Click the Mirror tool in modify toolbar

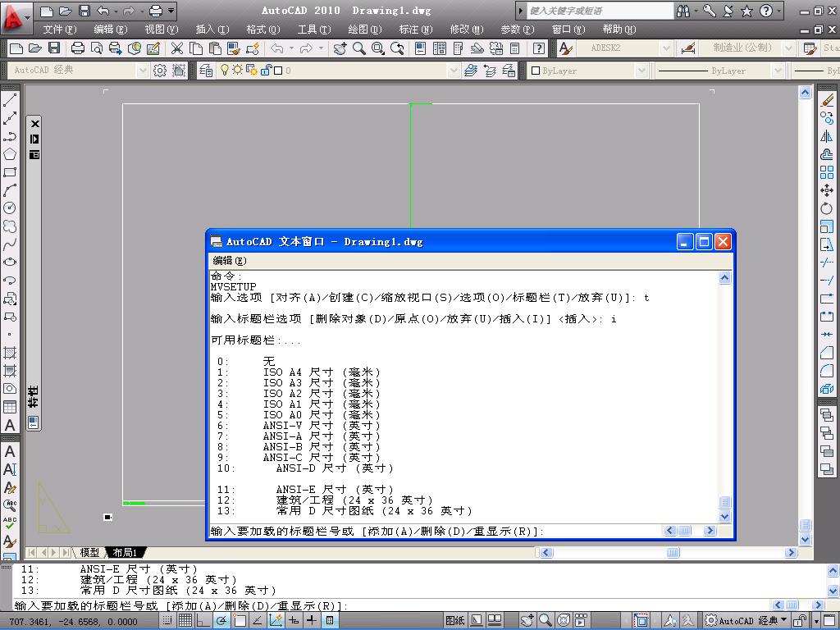coord(827,136)
